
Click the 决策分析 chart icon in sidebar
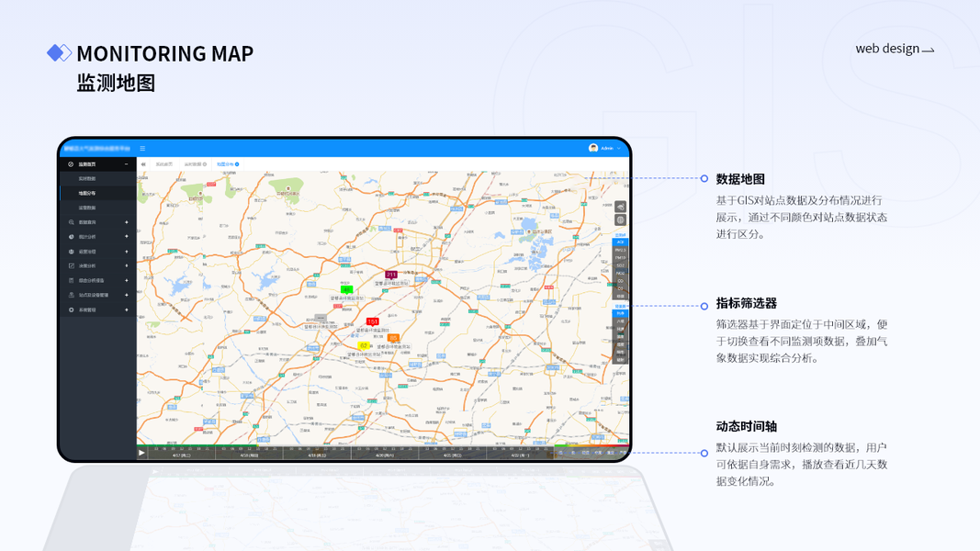coord(72,266)
